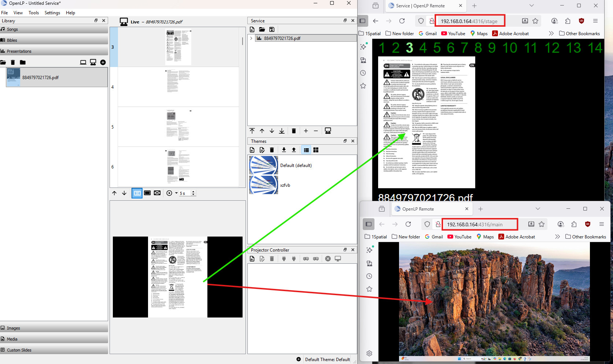Click the start play slides loop icon
This screenshot has width=613, height=364.
point(169,193)
